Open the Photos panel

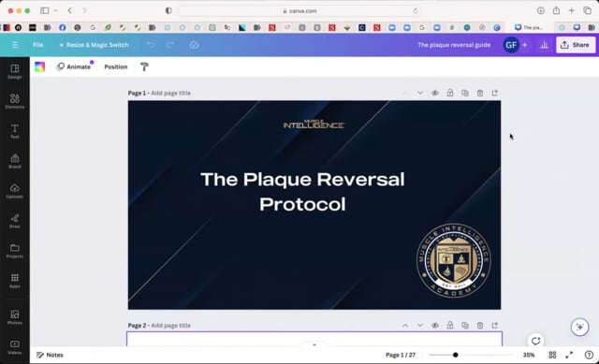(x=15, y=317)
